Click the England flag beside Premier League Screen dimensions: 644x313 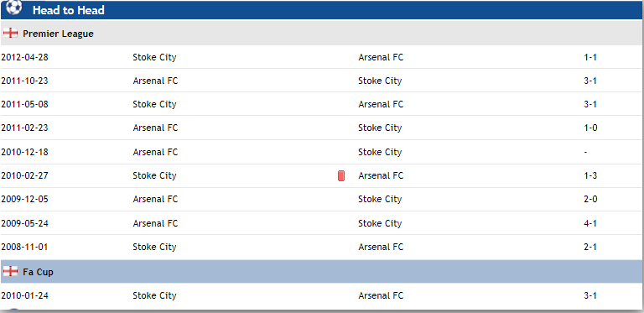[x=10, y=34]
